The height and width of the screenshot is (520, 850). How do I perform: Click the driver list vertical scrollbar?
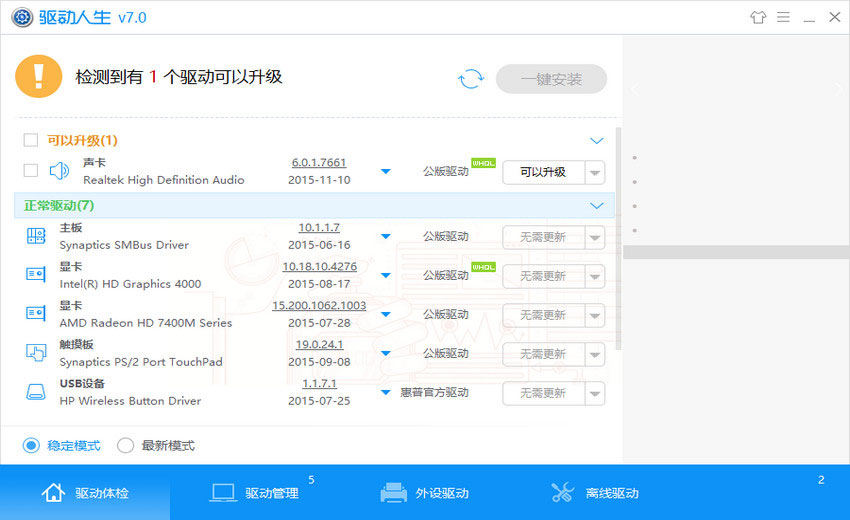click(x=619, y=239)
